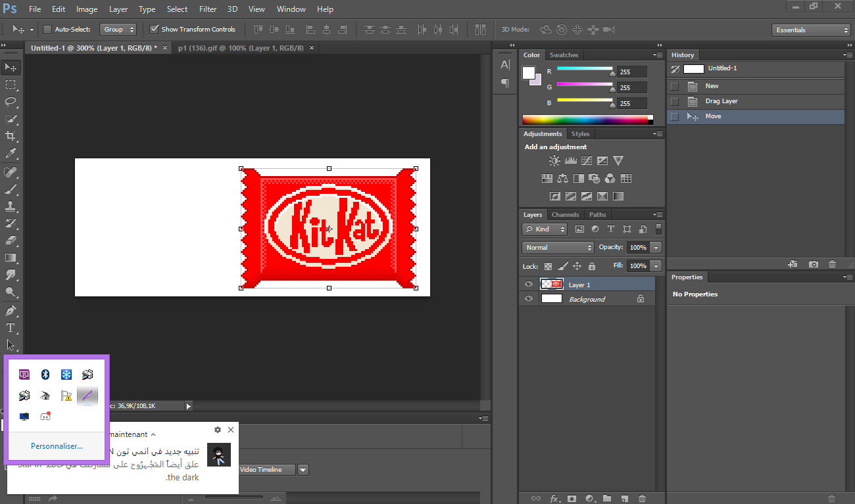
Task: Add an Exposure adjustment
Action: pos(602,160)
